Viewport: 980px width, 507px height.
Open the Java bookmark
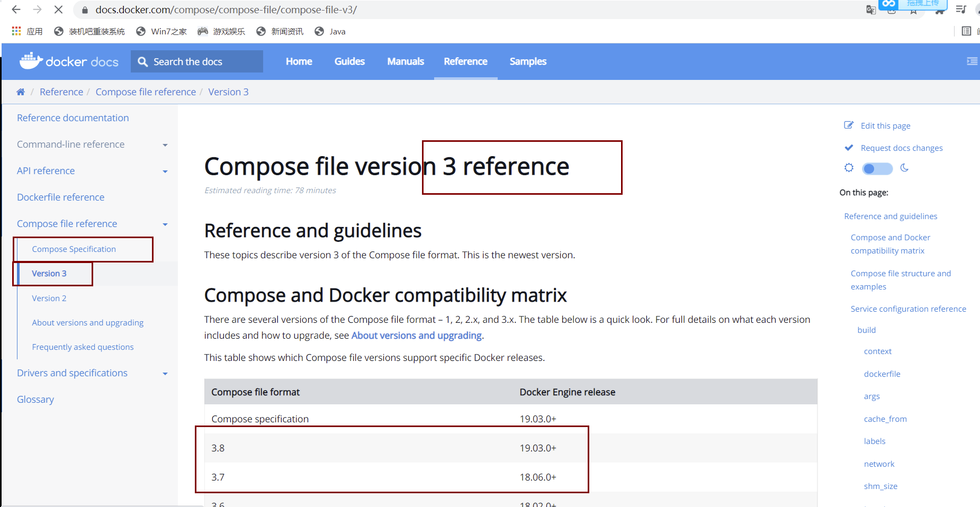click(330, 31)
